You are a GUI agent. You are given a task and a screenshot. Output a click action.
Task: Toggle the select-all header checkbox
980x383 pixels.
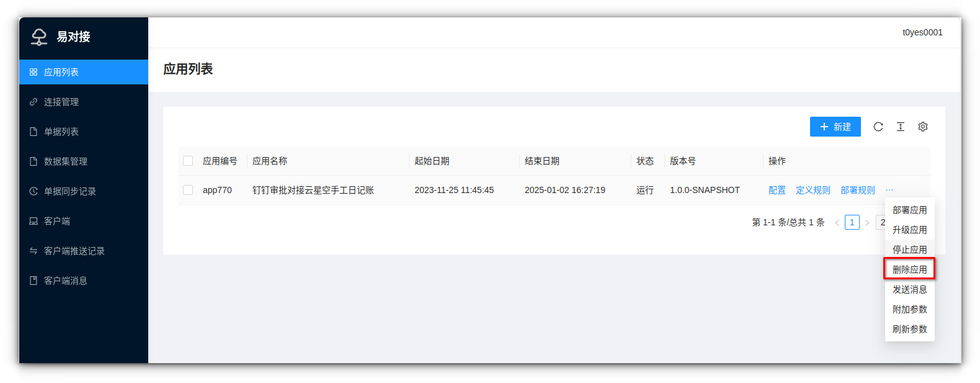pos(188,161)
